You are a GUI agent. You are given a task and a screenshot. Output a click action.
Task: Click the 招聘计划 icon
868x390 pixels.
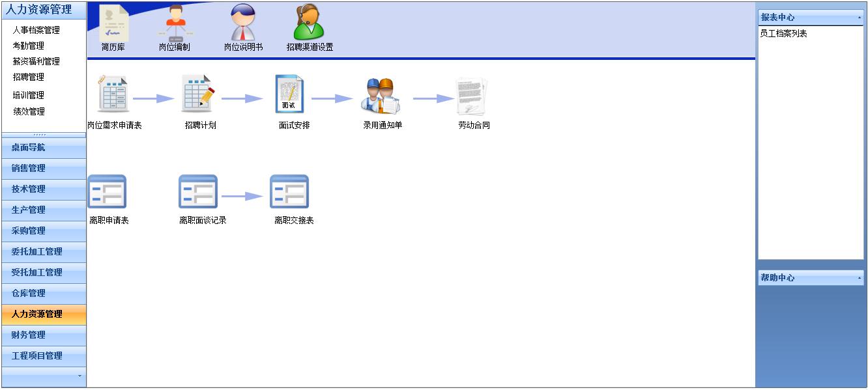(199, 95)
